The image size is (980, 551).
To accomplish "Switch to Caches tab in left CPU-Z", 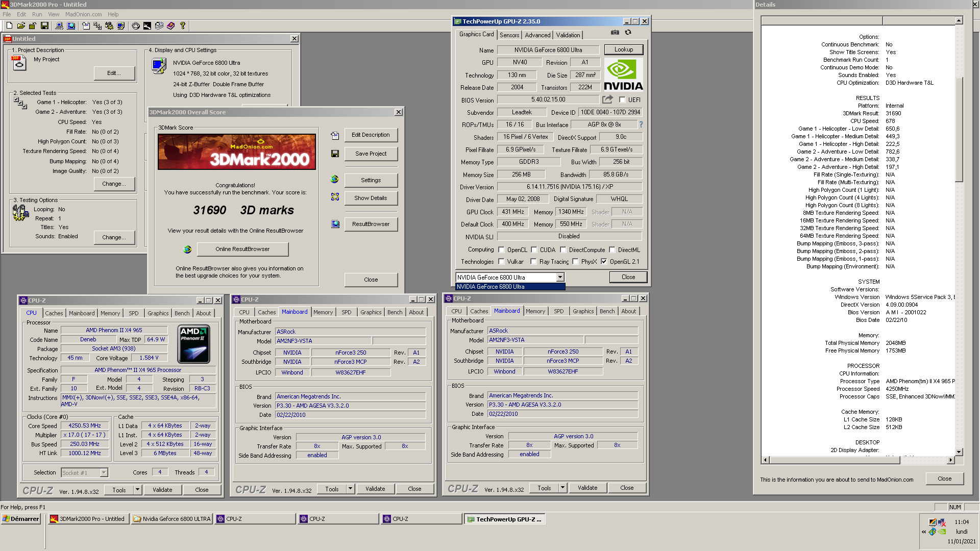I will click(54, 313).
